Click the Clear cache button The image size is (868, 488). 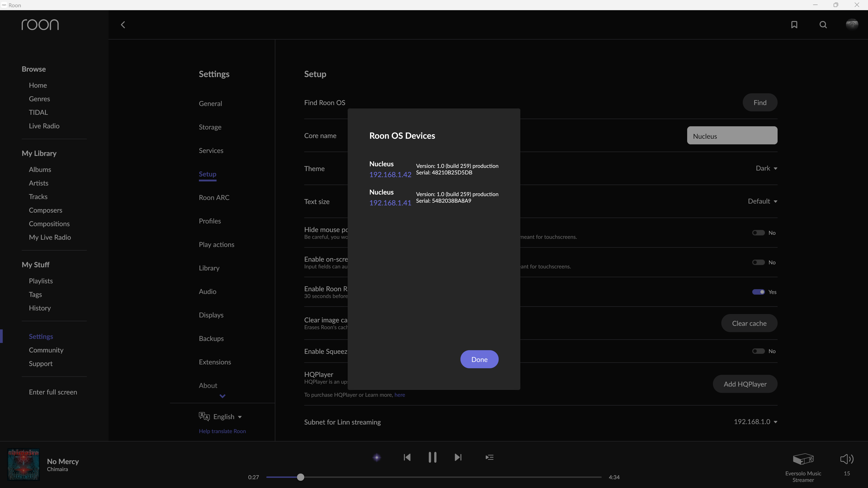pos(749,323)
